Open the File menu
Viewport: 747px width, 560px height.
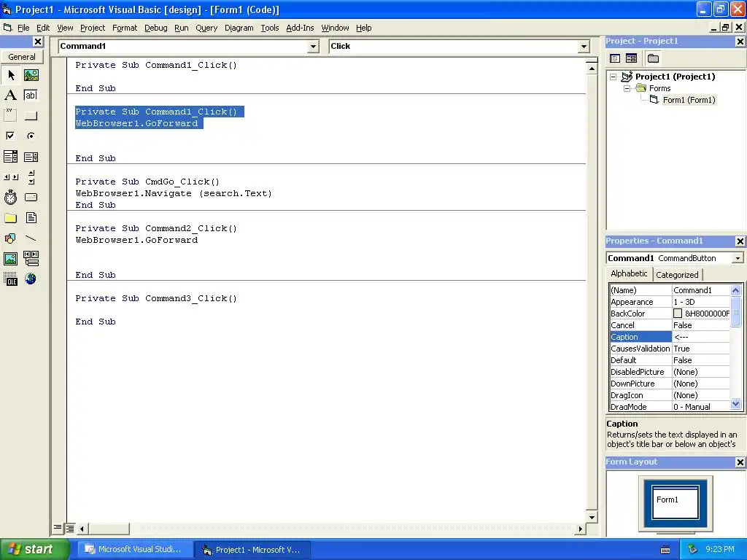(x=23, y=28)
